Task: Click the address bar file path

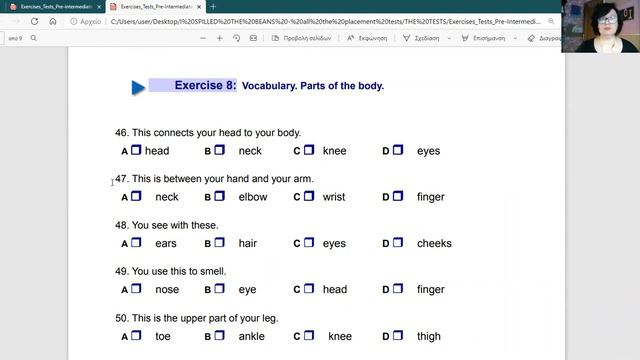Action: [325, 21]
